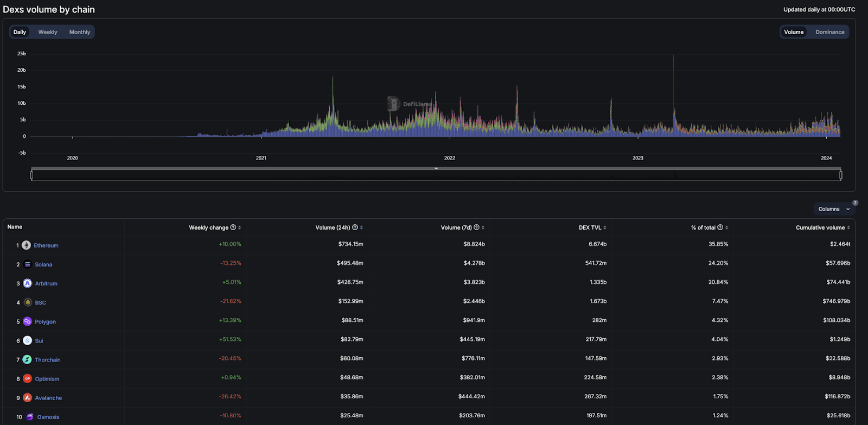Screen dimensions: 868x425
Task: Click the Volume (7d) help icon
Action: tap(476, 227)
